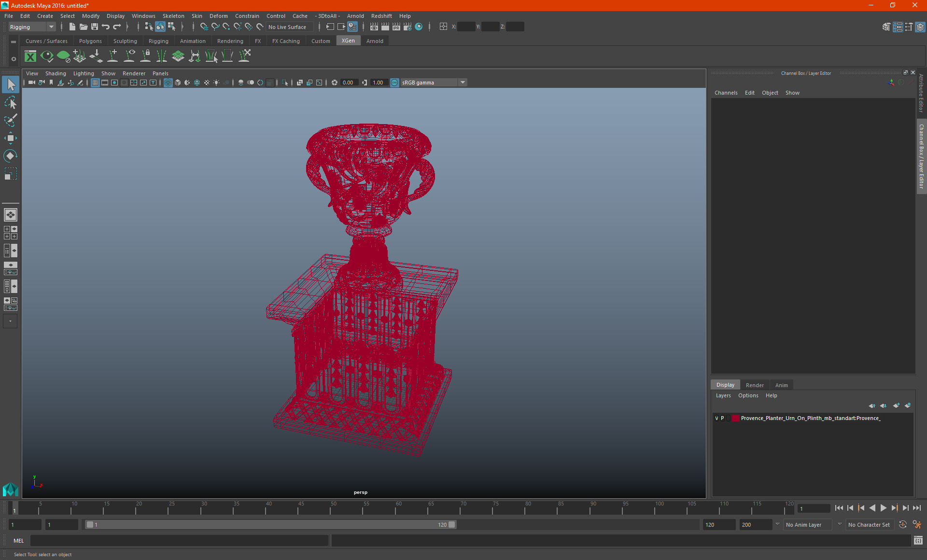927x560 pixels.
Task: Click frame 60 on the time slider
Action: tap(395, 508)
